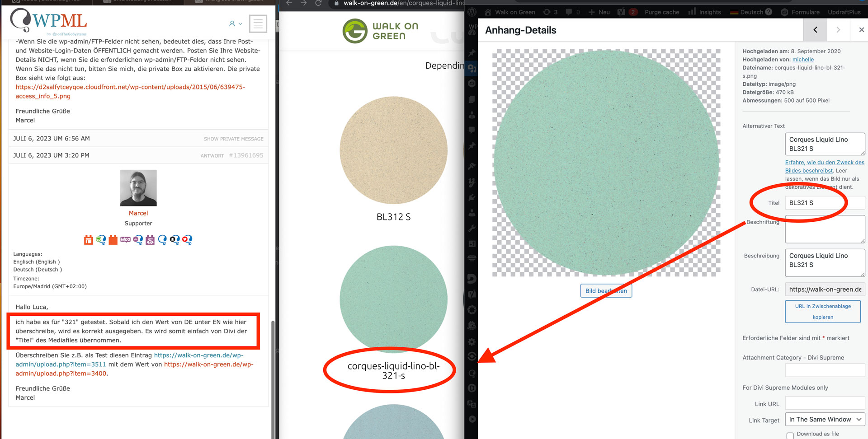This screenshot has width=868, height=439.
Task: Click the green WPML badge under Marcel
Action: pyautogui.click(x=101, y=240)
